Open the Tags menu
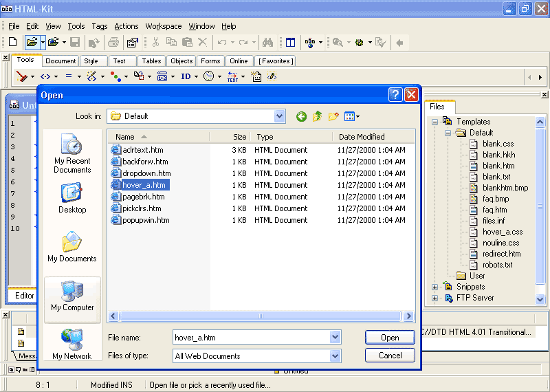 pyautogui.click(x=100, y=26)
